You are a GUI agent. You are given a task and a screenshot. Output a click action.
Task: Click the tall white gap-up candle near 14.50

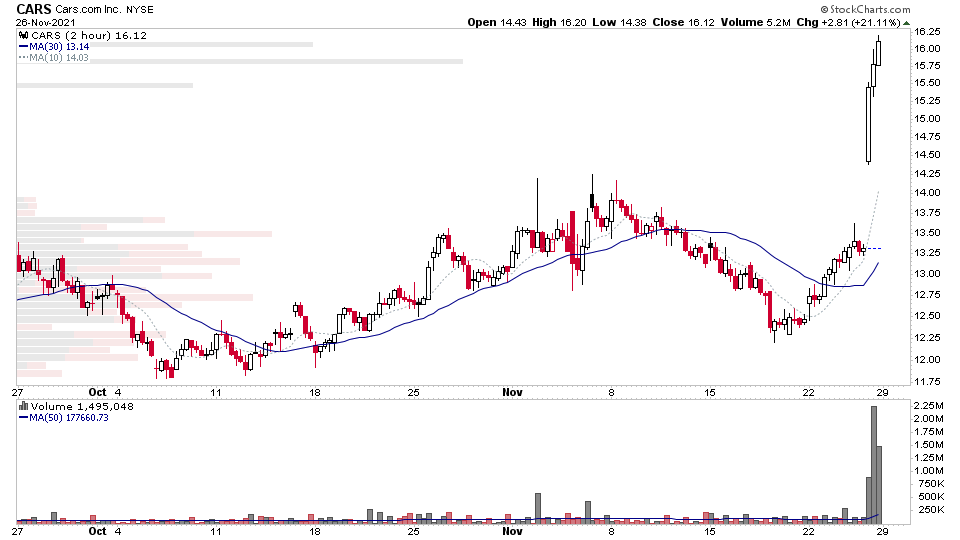pyautogui.click(x=868, y=124)
